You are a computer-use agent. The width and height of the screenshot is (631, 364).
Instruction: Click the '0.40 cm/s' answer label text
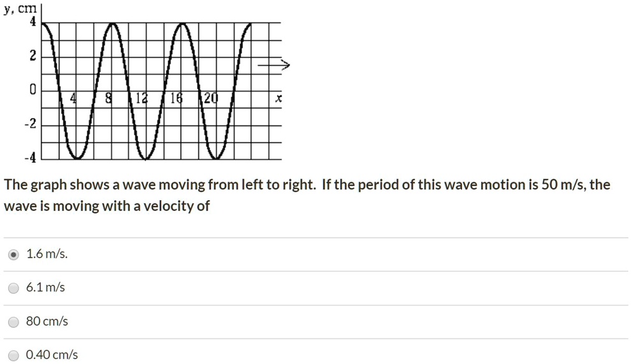click(52, 354)
